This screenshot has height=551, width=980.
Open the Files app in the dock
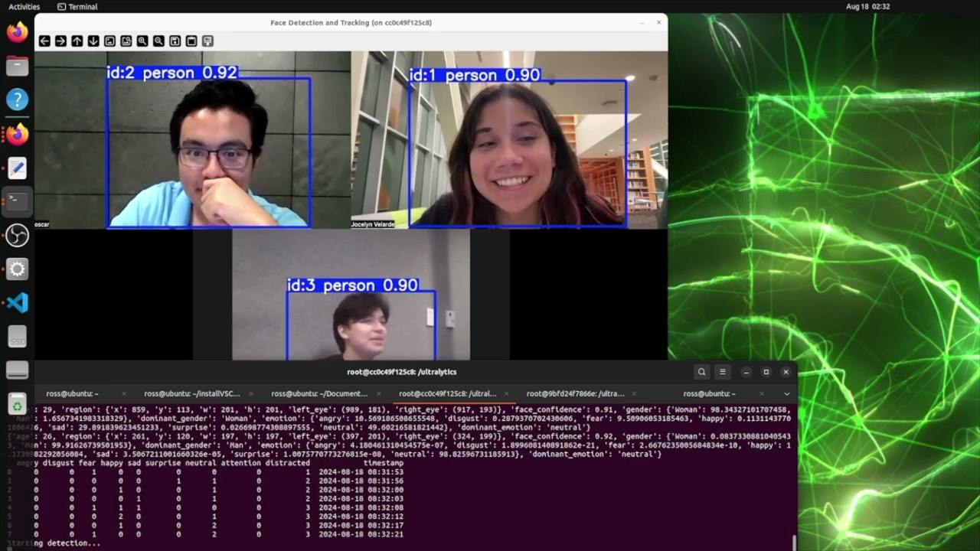click(17, 66)
